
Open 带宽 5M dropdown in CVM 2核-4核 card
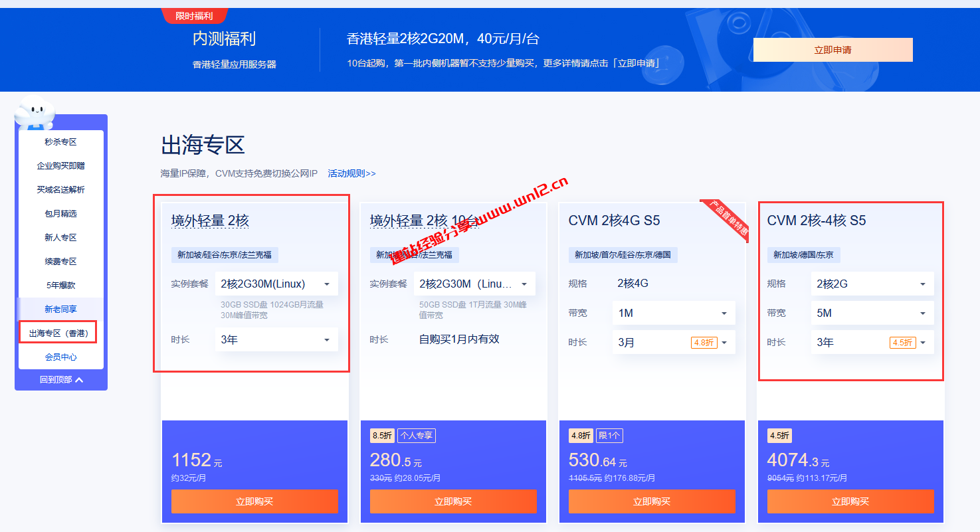pos(872,313)
